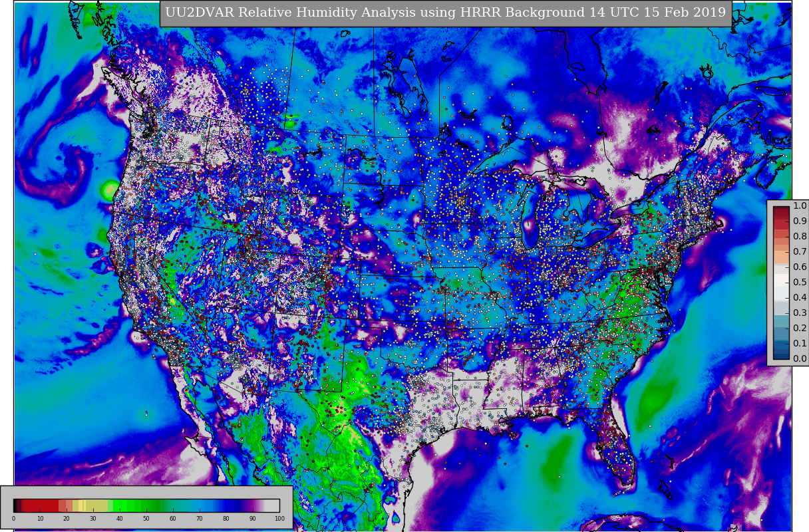Image resolution: width=809 pixels, height=532 pixels.
Task: Pick the darkest navy swatch just above 0.0
Action: coord(781,355)
